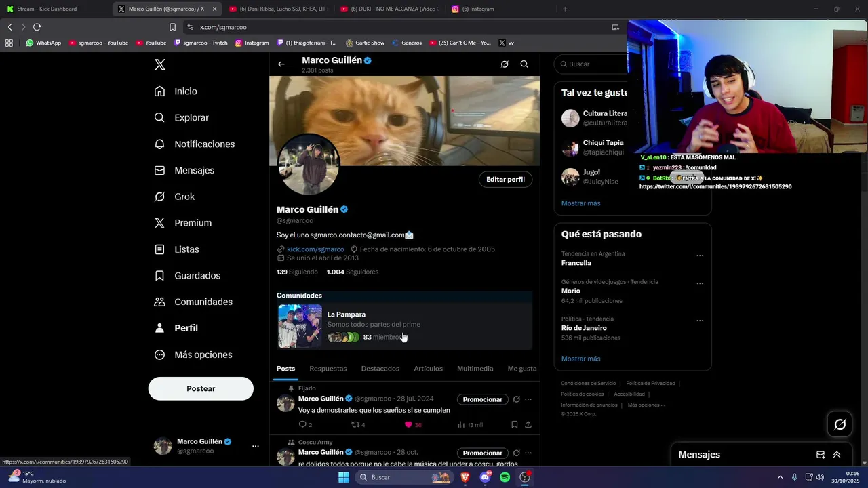Click the new message icon in Mensajes drawer

(x=821, y=455)
